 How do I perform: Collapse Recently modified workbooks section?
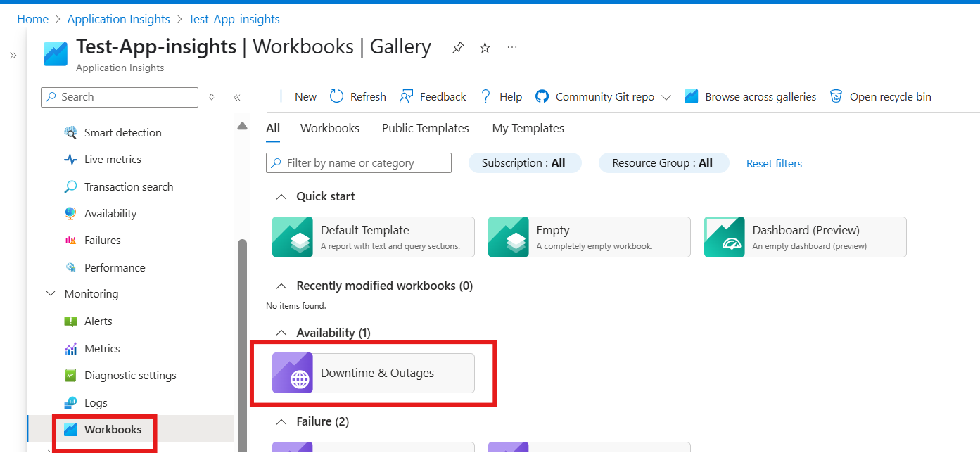tap(281, 286)
